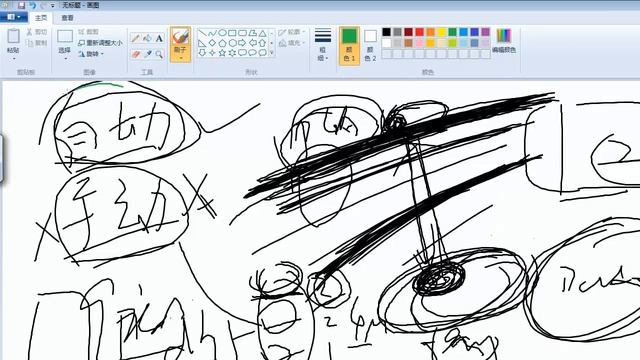Screen dimensions: 640x360
Task: Choose the Five-point star shape
Action: tap(222, 53)
